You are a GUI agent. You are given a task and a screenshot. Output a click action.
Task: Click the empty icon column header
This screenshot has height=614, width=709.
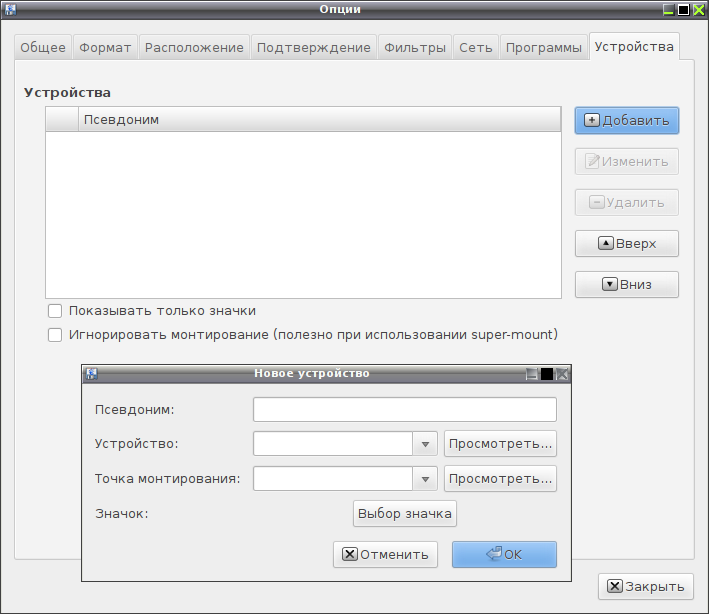62,120
